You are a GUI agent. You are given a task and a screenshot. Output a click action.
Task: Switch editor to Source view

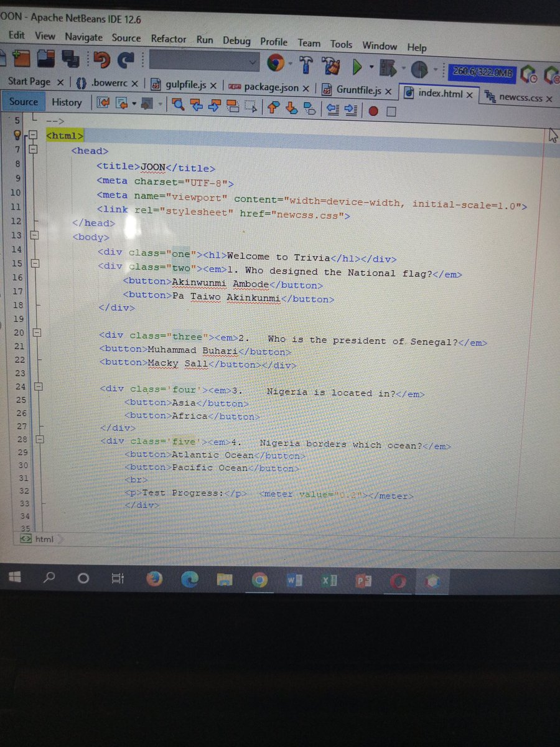[24, 101]
